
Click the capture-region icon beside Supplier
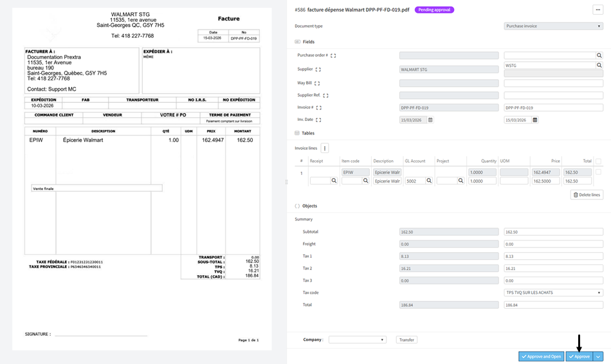point(318,69)
